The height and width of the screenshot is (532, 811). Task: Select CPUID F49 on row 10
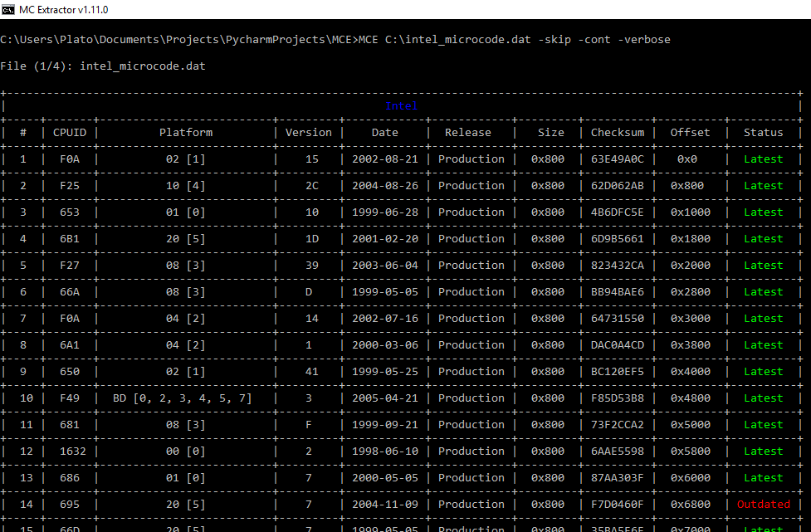pos(69,398)
